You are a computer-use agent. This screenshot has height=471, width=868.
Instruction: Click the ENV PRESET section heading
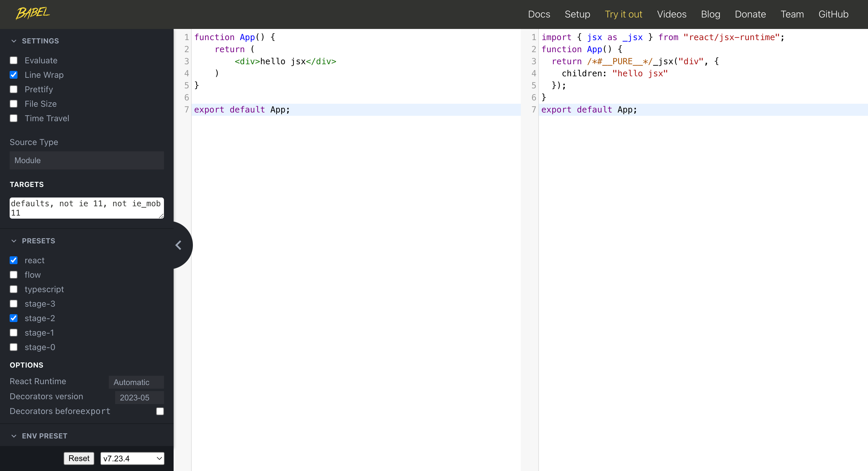(45, 436)
